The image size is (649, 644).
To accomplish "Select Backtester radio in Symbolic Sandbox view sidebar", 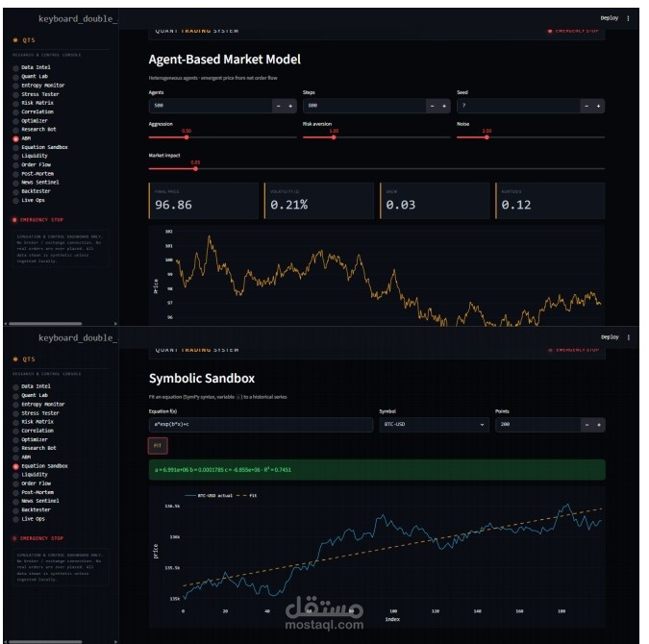I will (15, 510).
